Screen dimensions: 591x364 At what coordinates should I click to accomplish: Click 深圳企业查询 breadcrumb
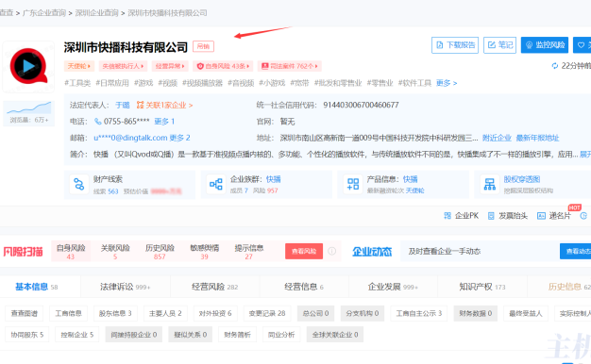(x=97, y=13)
